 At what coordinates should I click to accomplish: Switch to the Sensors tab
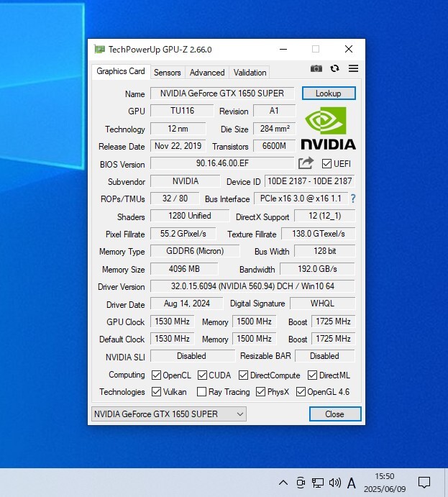pos(168,73)
